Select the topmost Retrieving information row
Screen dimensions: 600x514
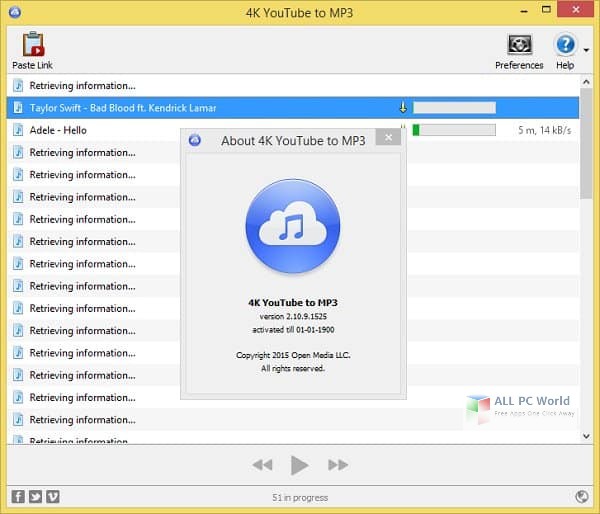click(293, 85)
